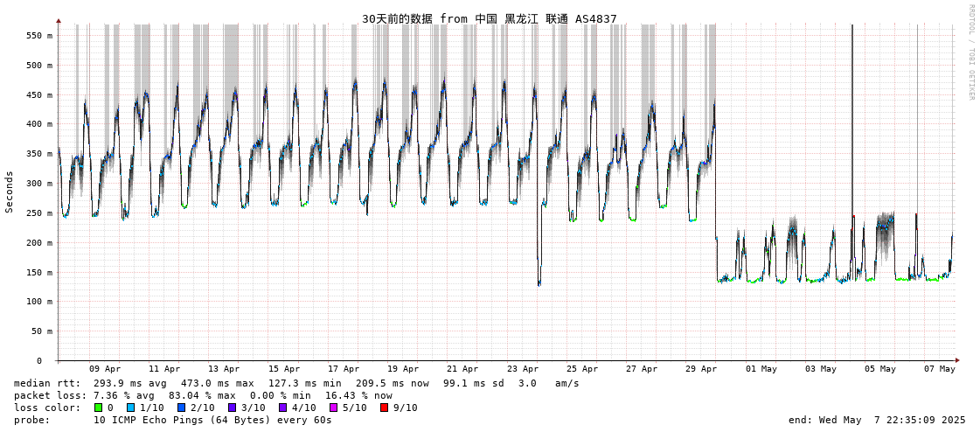Click the "Seconds" y-axis label

pyautogui.click(x=10, y=192)
